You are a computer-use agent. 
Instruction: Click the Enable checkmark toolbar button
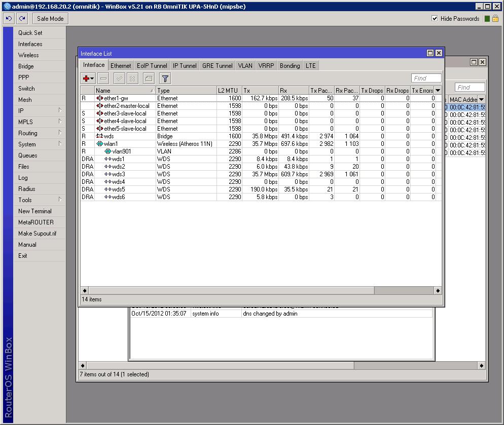point(119,79)
